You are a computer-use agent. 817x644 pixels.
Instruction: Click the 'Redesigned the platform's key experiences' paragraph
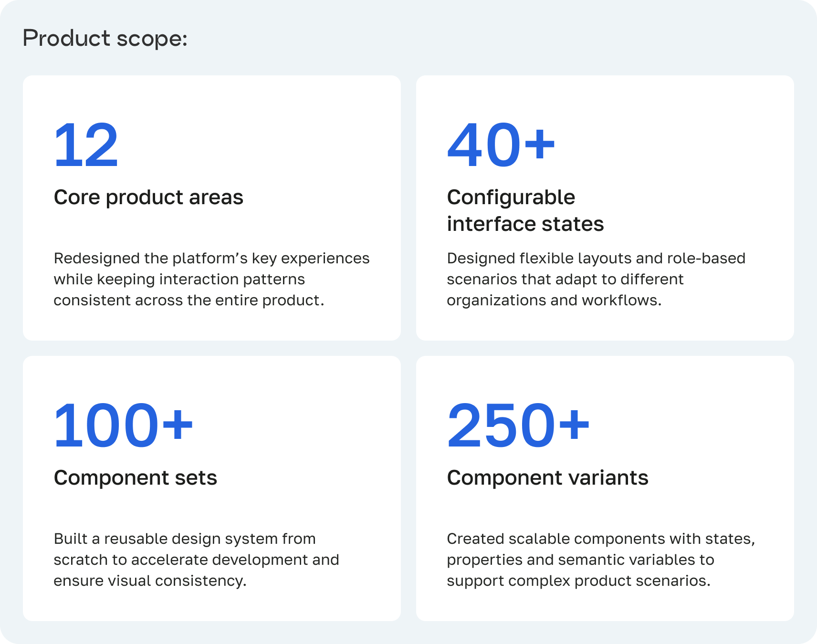click(x=211, y=279)
